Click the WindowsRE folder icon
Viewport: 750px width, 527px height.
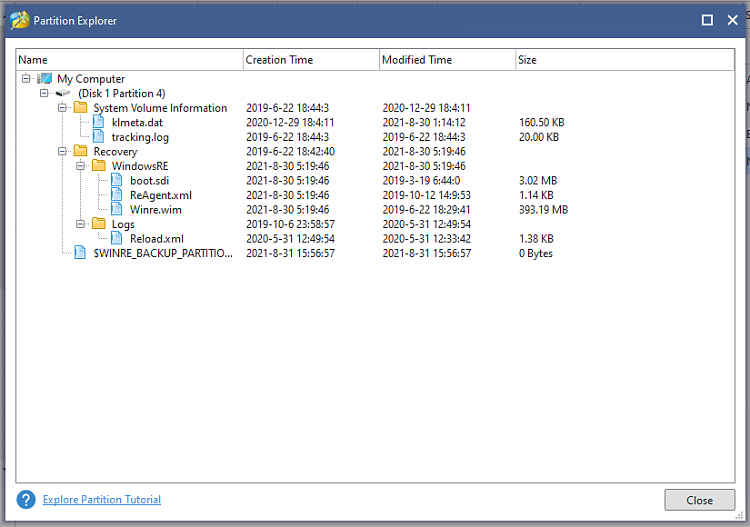pyautogui.click(x=98, y=166)
